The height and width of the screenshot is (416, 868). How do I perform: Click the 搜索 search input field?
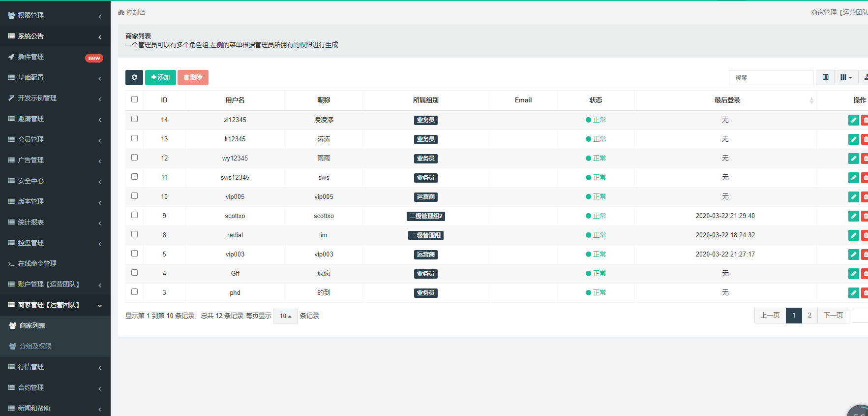click(770, 78)
